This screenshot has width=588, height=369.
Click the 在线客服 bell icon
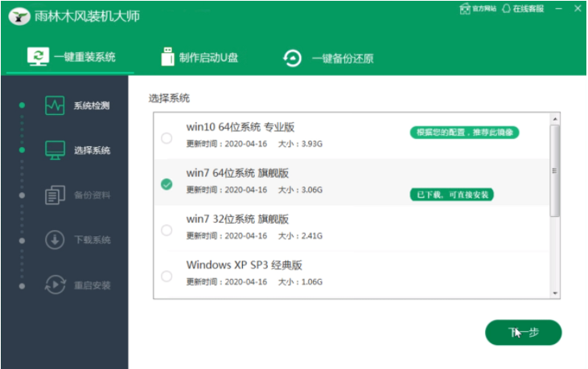coord(506,9)
